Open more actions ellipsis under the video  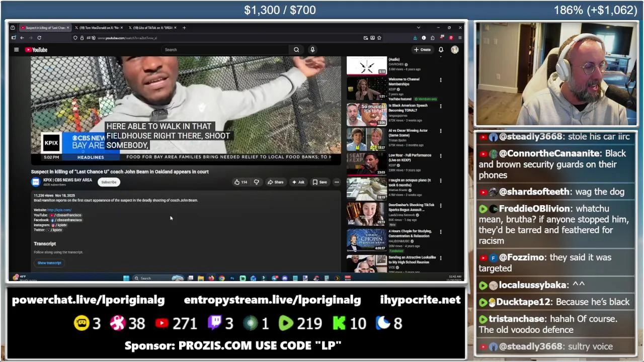[337, 182]
